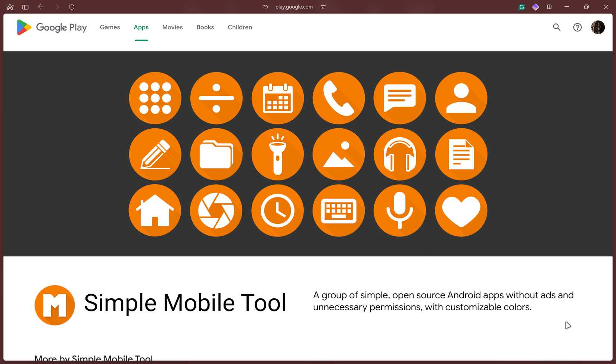Go to the Books tab
The image size is (616, 364).
pos(205,27)
